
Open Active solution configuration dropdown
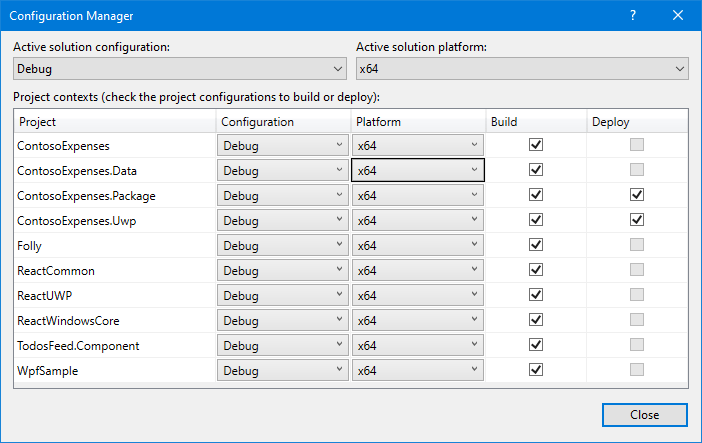pyautogui.click(x=180, y=69)
